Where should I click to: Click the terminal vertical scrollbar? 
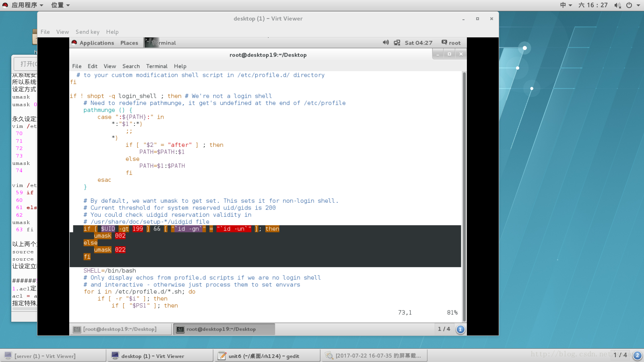pos(464,197)
